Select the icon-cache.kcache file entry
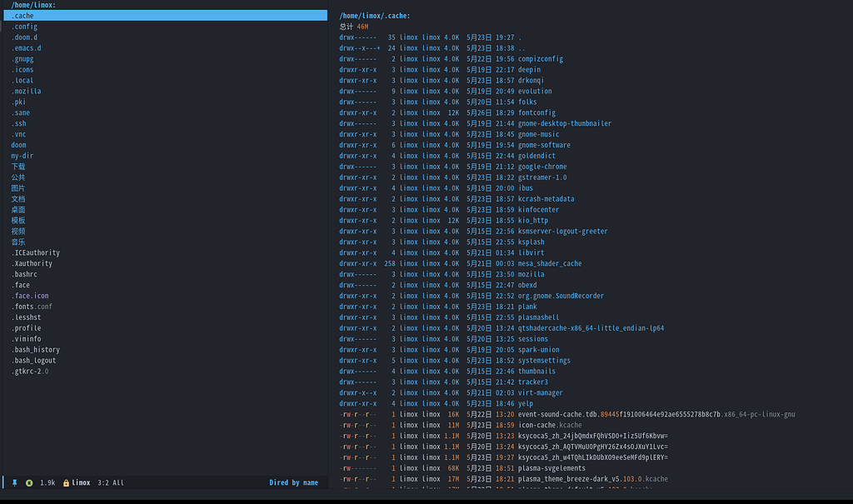The image size is (853, 504). tap(548, 424)
